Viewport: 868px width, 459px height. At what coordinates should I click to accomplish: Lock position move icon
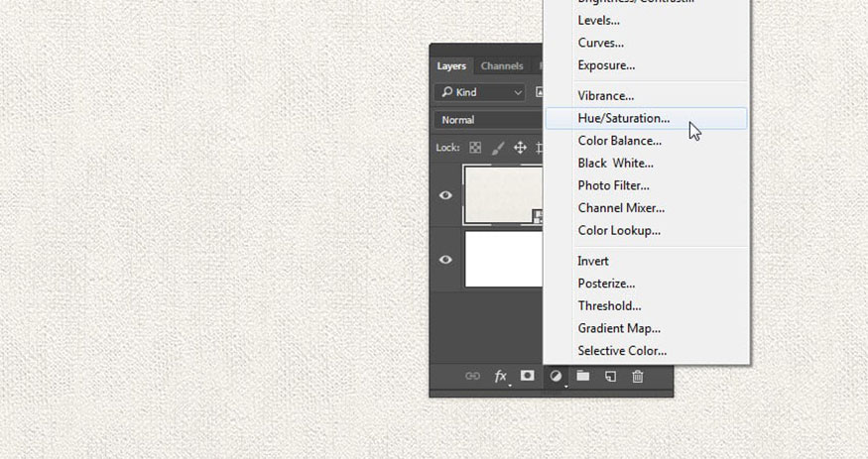coord(520,148)
